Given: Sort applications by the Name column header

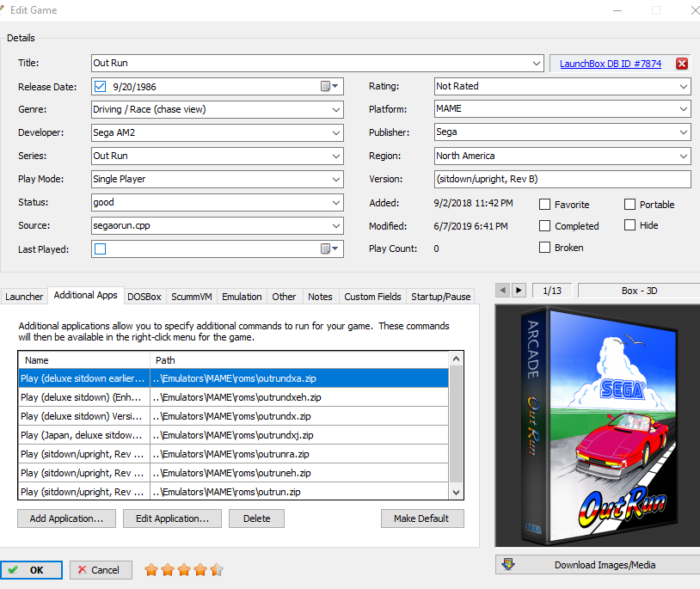Looking at the screenshot, I should (84, 360).
